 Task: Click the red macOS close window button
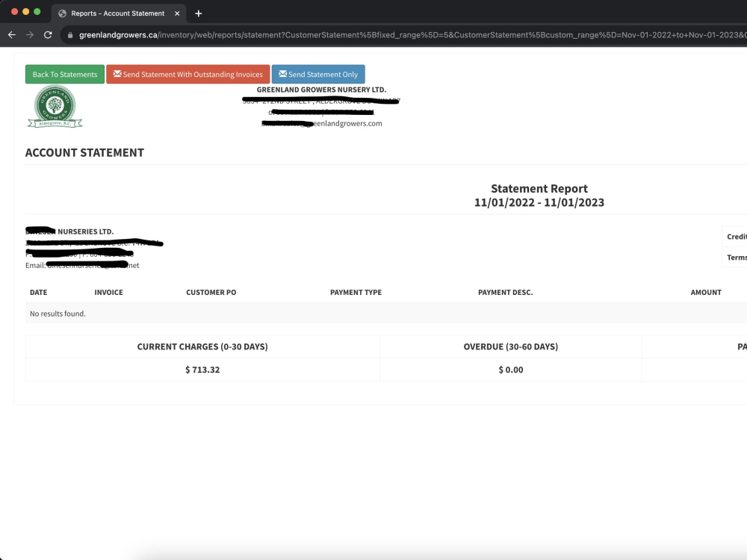[x=14, y=11]
